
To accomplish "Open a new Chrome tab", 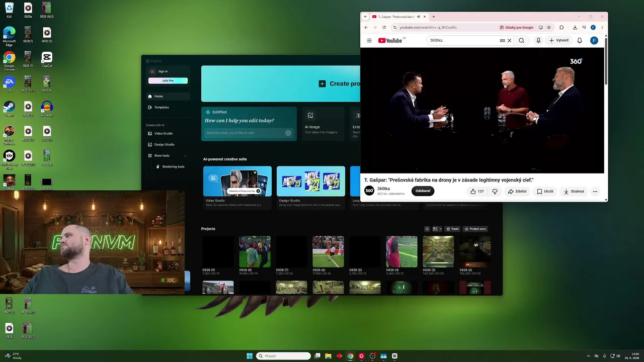I will (433, 17).
